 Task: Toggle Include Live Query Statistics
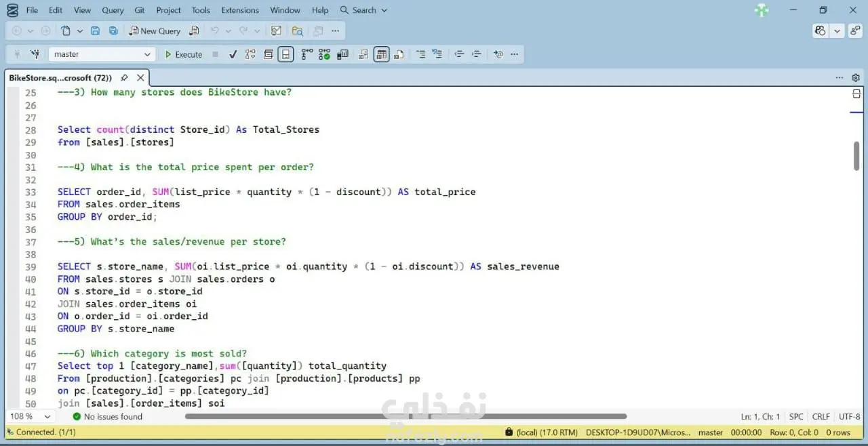coord(324,54)
